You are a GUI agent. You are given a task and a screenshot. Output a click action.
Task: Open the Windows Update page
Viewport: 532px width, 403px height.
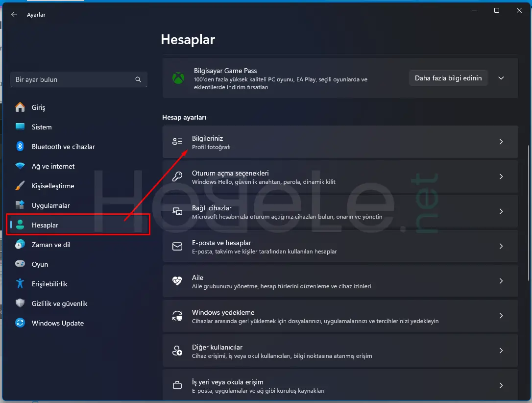pyautogui.click(x=78, y=323)
